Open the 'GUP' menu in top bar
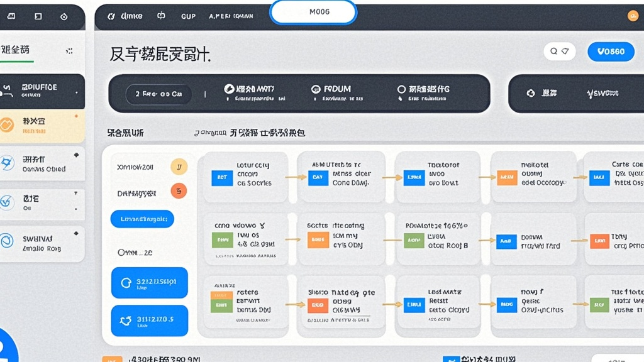This screenshot has height=362, width=644. [x=188, y=16]
